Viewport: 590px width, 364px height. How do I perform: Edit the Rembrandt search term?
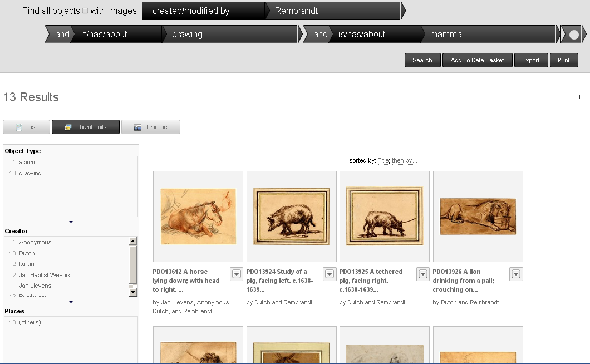pos(333,11)
